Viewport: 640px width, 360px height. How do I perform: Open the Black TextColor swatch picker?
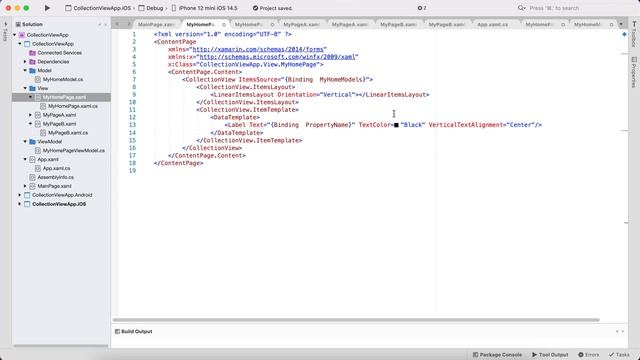point(396,125)
